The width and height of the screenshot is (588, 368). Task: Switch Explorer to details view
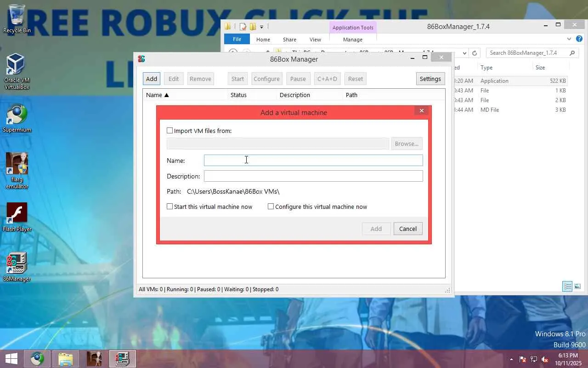[567, 287]
